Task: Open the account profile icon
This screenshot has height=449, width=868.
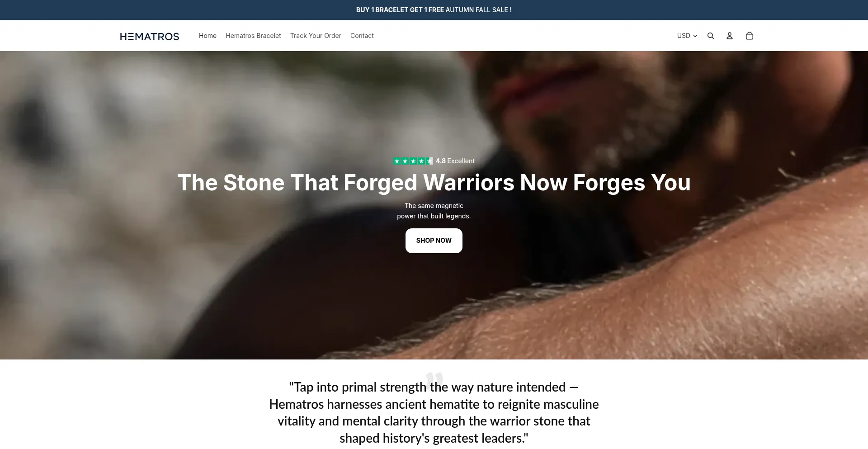Action: (729, 36)
